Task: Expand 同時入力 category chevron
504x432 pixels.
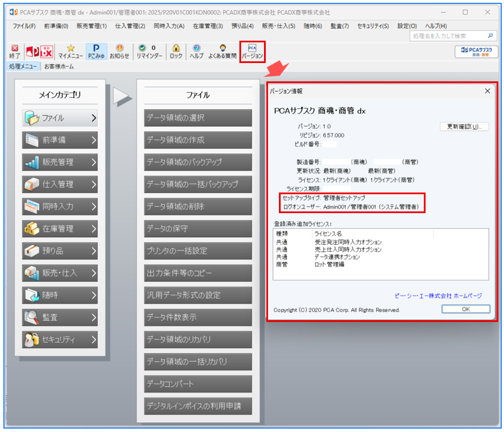Action: [x=93, y=207]
